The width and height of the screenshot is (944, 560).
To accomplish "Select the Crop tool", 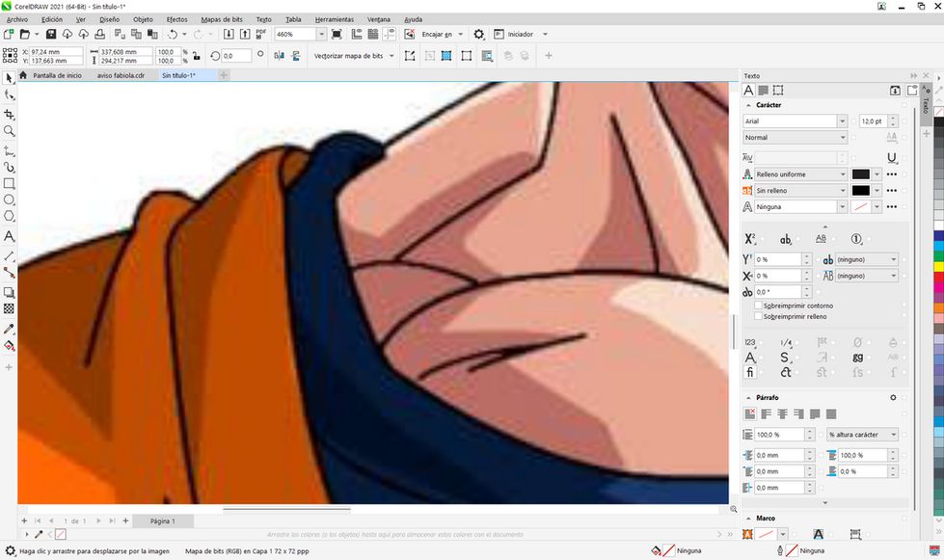I will click(9, 115).
